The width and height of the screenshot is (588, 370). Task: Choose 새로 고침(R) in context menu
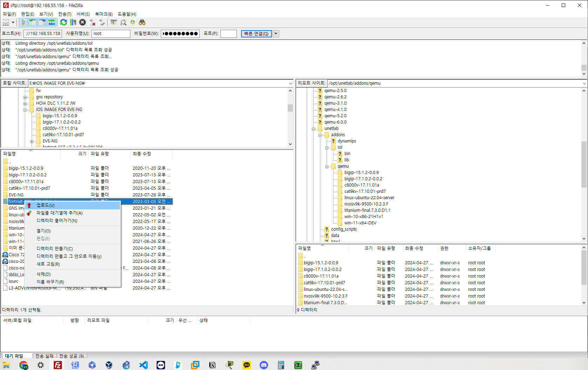click(73, 264)
